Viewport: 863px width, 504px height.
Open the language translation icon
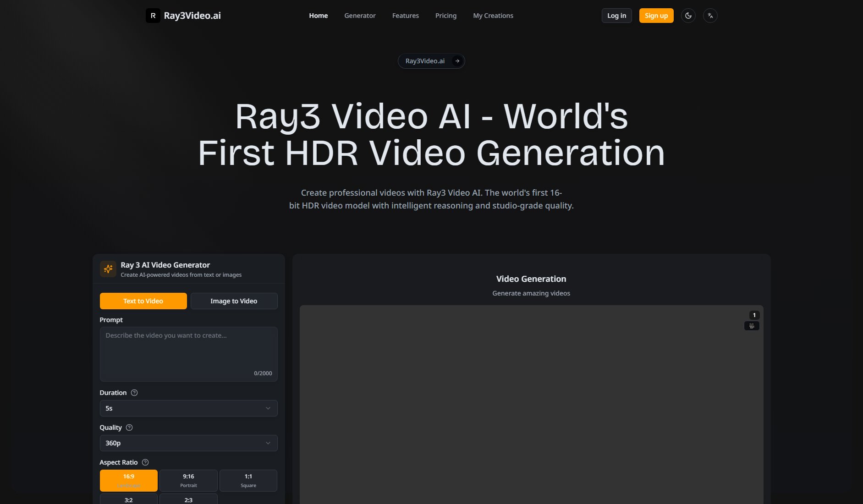710,16
